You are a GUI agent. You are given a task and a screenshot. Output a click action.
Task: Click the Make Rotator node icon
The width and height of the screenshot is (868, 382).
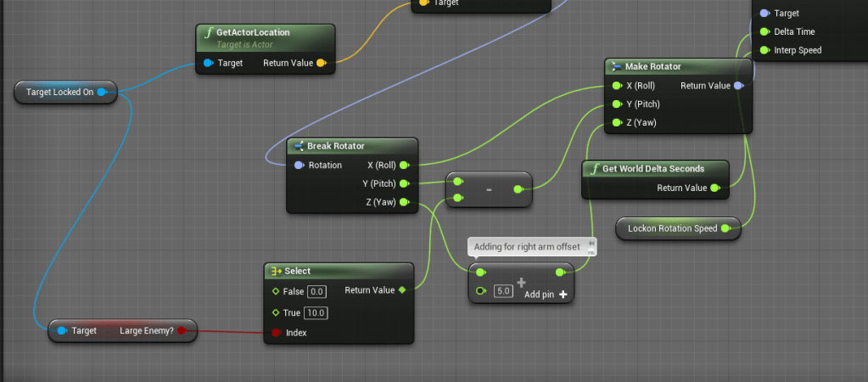click(x=616, y=66)
